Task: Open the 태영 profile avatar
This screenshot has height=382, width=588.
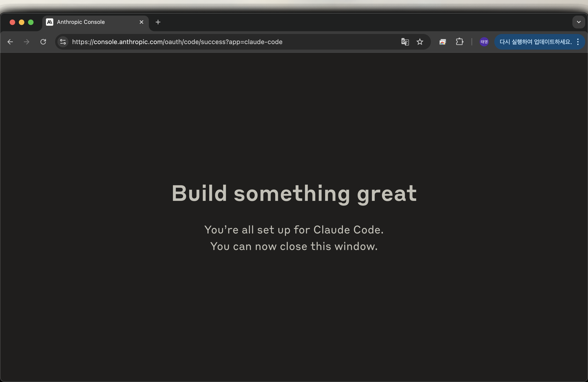Action: pyautogui.click(x=484, y=42)
